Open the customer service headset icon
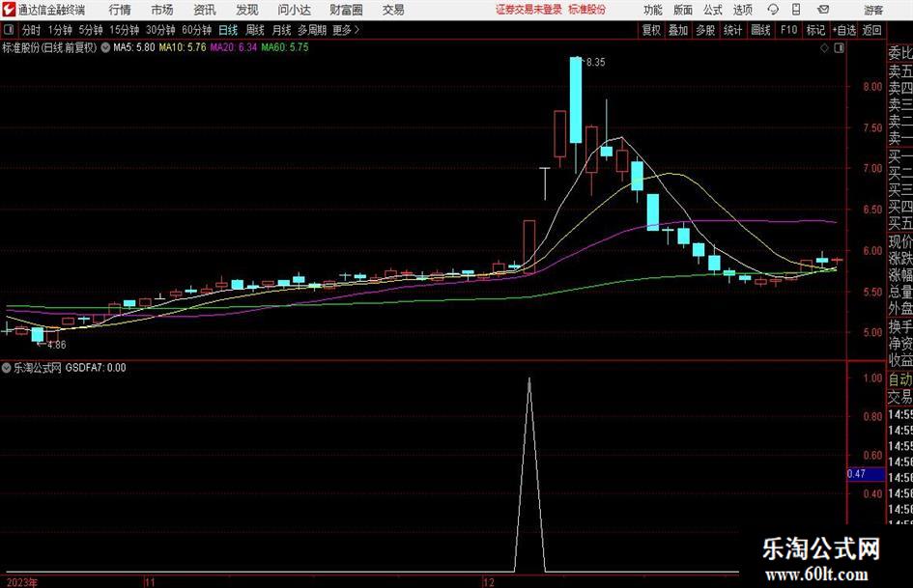 click(773, 10)
